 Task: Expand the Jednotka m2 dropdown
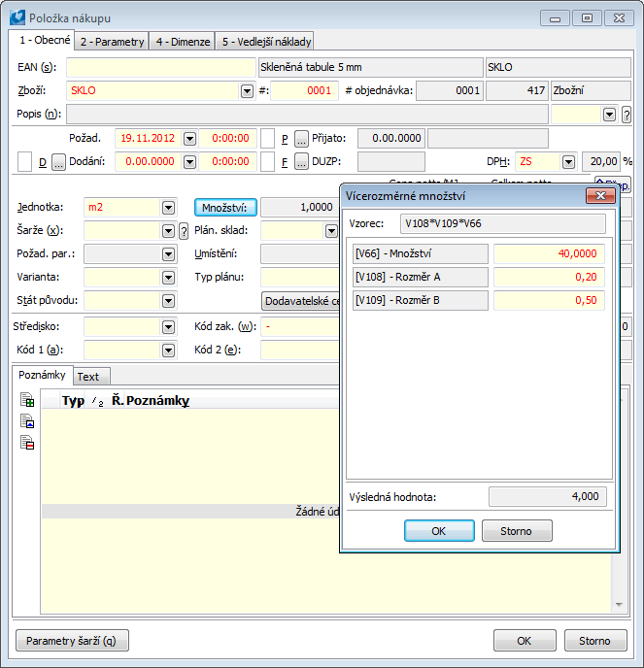pos(168,208)
